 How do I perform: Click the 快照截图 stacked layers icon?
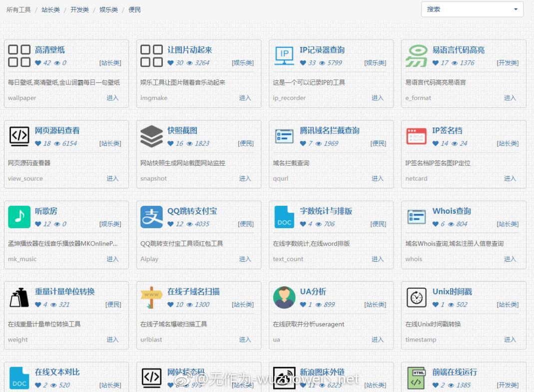click(x=151, y=136)
